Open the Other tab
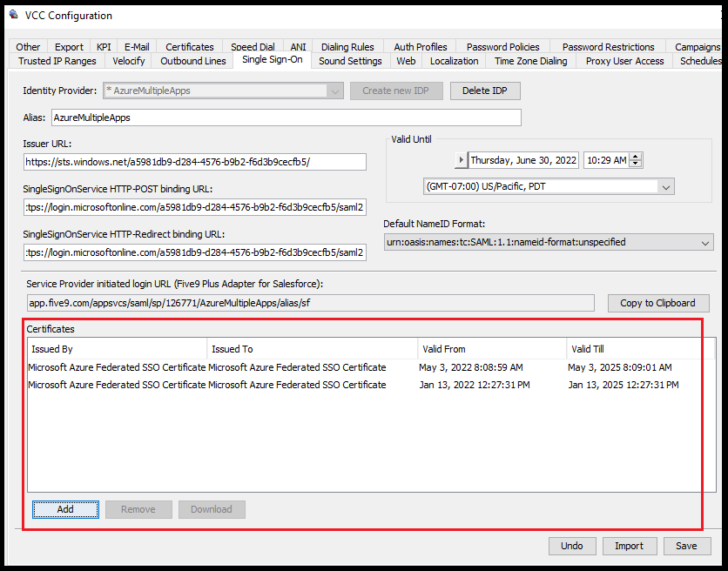The height and width of the screenshot is (571, 728). (28, 47)
